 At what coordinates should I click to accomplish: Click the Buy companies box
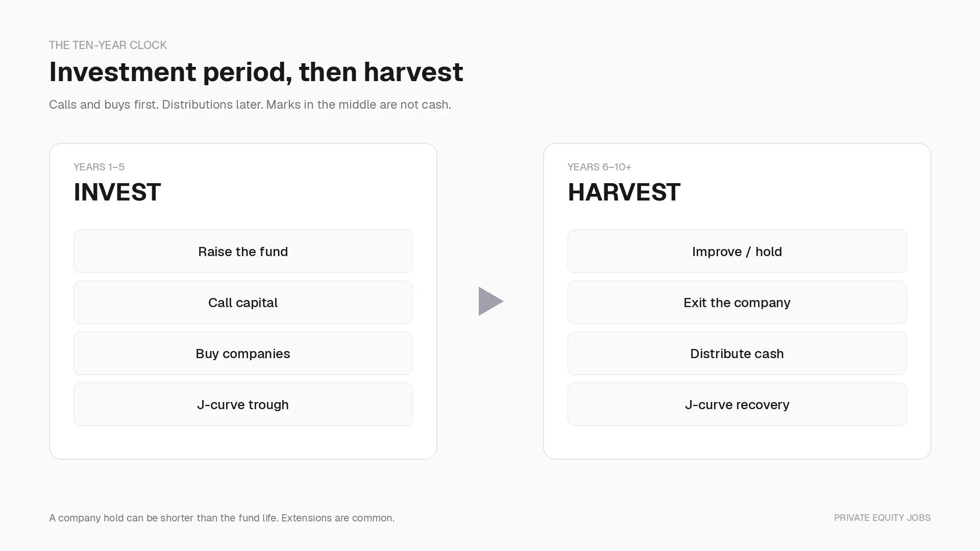pos(243,353)
